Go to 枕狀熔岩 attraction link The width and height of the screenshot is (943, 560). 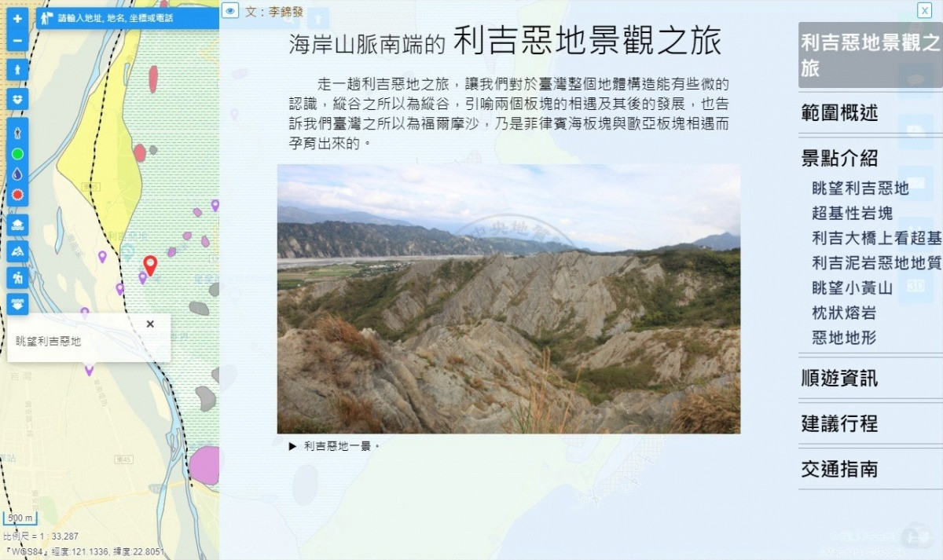click(x=844, y=313)
